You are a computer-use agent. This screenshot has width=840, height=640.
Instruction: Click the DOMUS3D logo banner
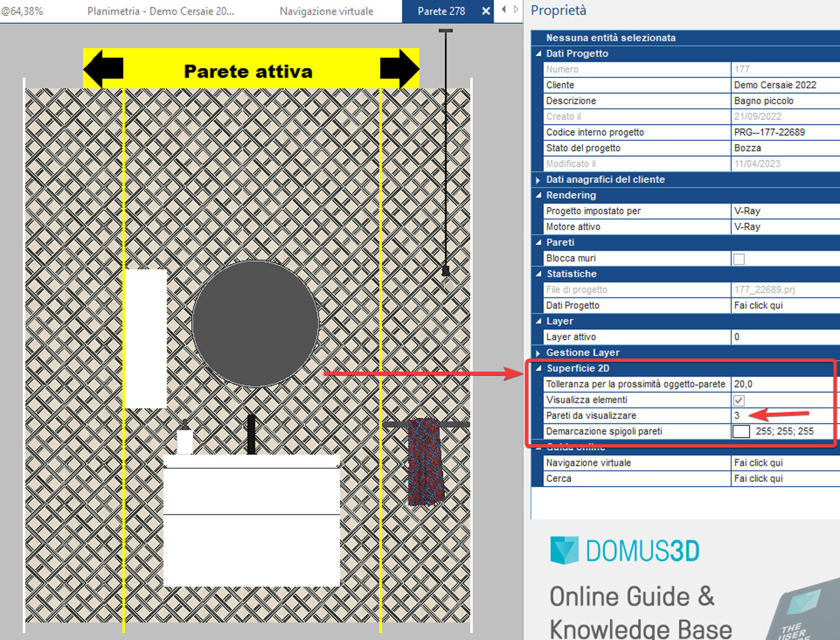(624, 552)
